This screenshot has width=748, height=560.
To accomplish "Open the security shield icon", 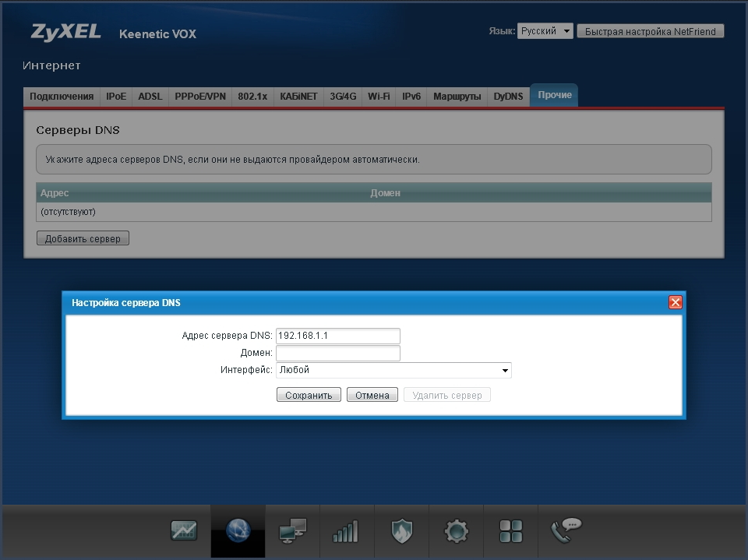I will pos(402,531).
